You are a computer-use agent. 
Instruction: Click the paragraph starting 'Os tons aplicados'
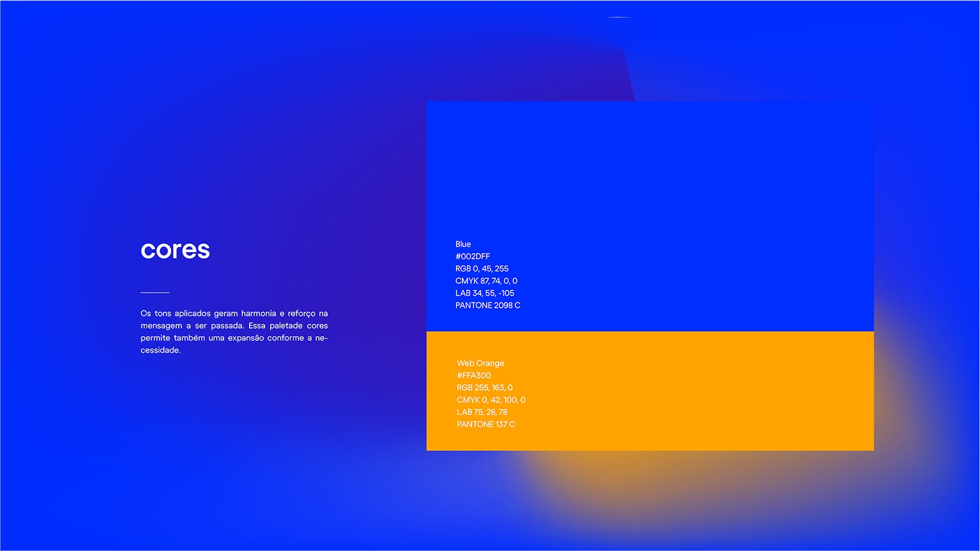[x=234, y=331]
